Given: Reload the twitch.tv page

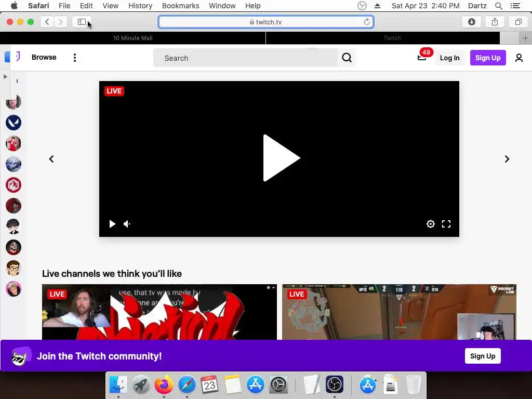Looking at the screenshot, I should click(x=367, y=22).
